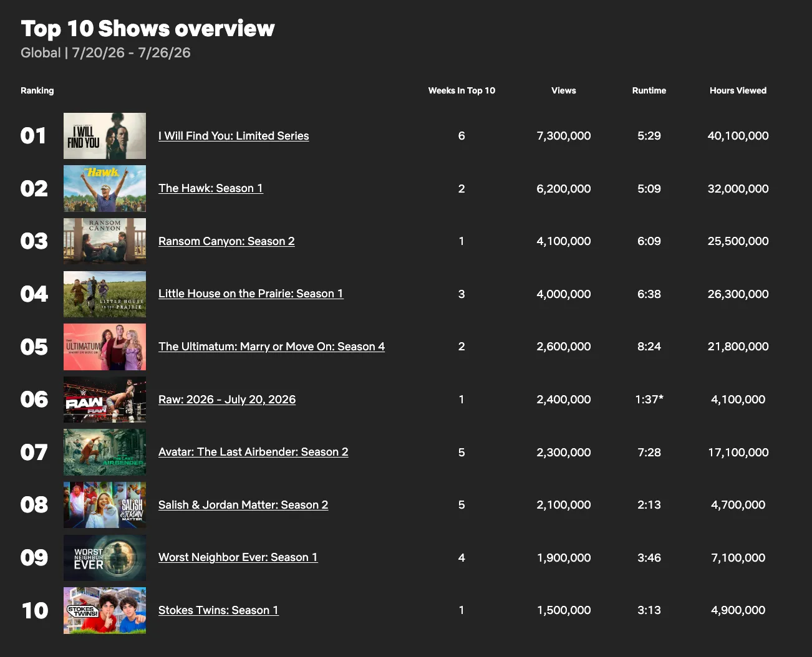Viewport: 812px width, 657px height.
Task: Select the 6:09 runtime value
Action: (649, 241)
